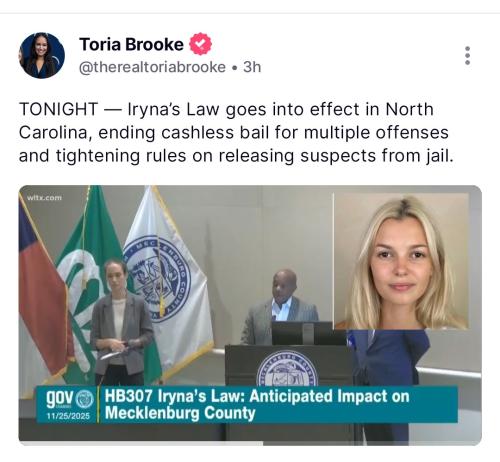Open the inset portrait of blonde woman
This screenshot has width=500, height=462.
(401, 261)
